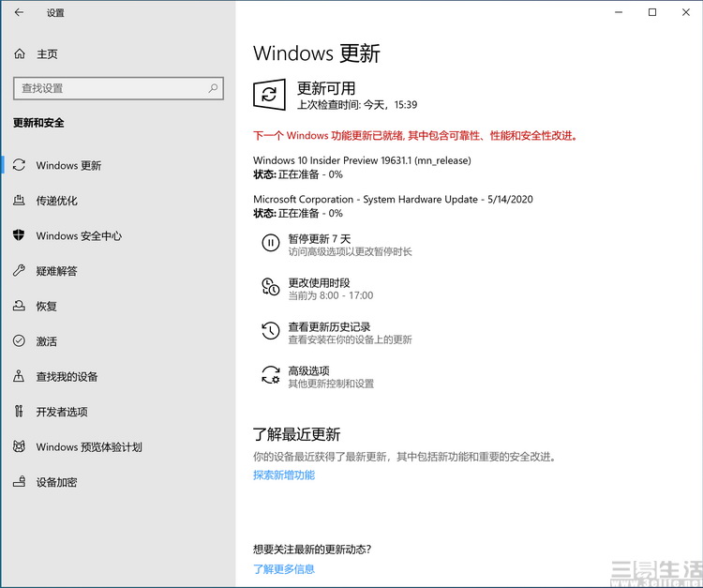703x588 pixels.
Task: Click the Windows 预览体验计划 cat icon
Action: point(19,446)
